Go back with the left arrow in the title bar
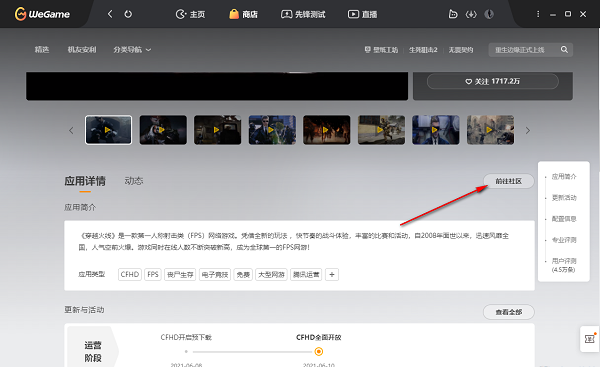This screenshot has height=367, width=600. pyautogui.click(x=110, y=14)
